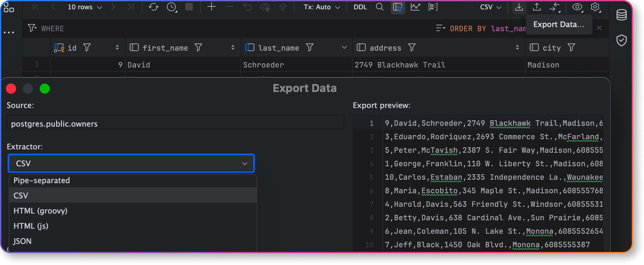Close the filter bar with X
This screenshot has height=265, width=644.
(599, 28)
